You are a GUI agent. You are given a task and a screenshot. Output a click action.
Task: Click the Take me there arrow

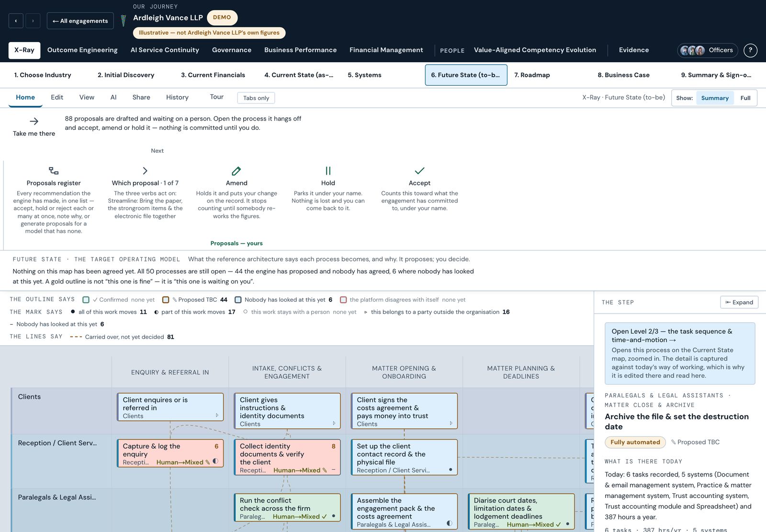(34, 121)
